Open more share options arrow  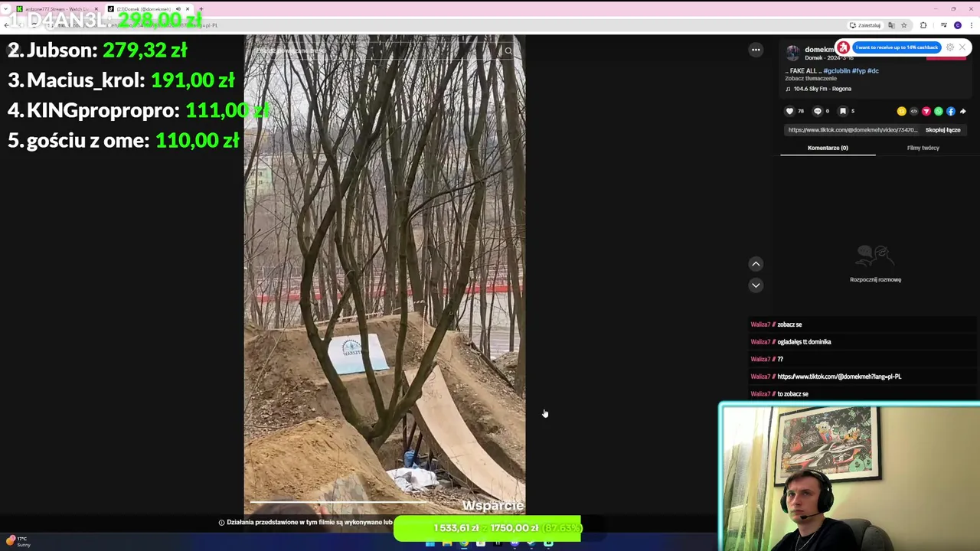coord(962,111)
